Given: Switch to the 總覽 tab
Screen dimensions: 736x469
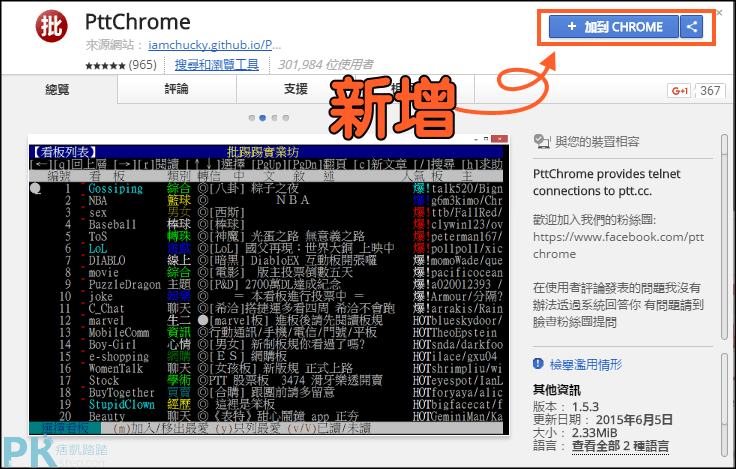Looking at the screenshot, I should click(x=59, y=89).
